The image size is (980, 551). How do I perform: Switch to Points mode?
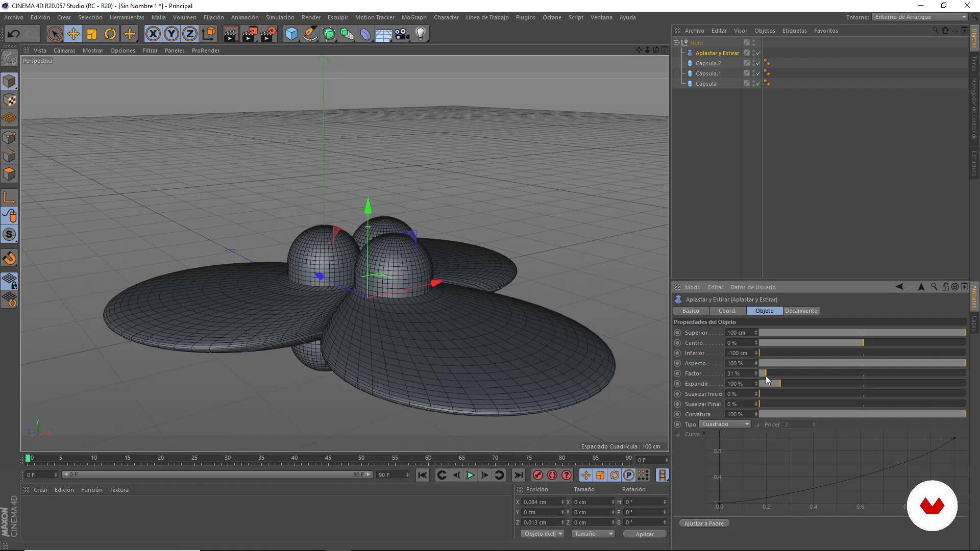coord(10,137)
